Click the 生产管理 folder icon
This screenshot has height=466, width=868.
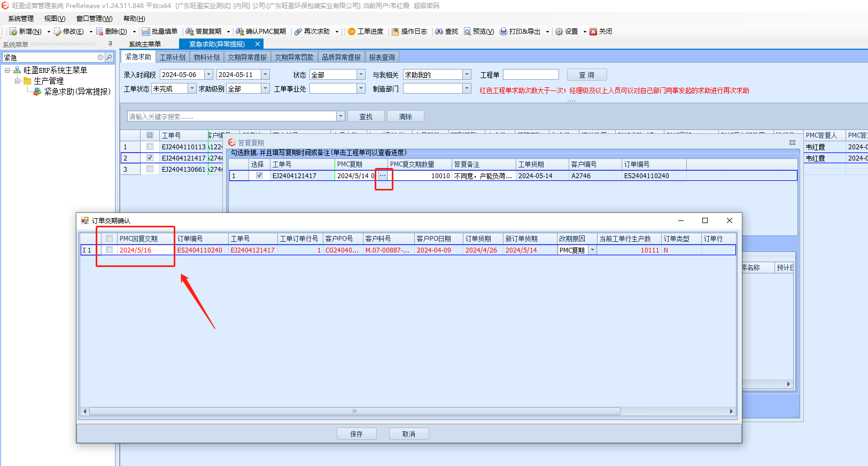(27, 81)
